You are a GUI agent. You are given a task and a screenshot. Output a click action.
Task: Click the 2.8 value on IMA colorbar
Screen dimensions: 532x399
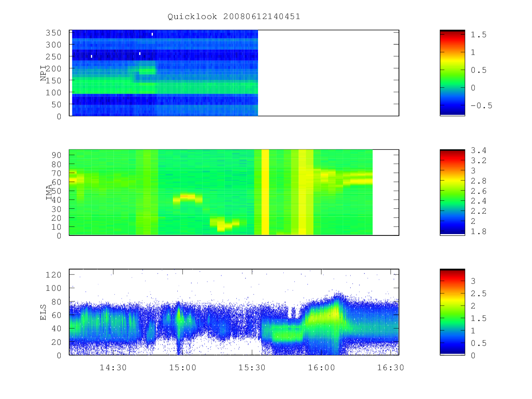click(x=478, y=181)
